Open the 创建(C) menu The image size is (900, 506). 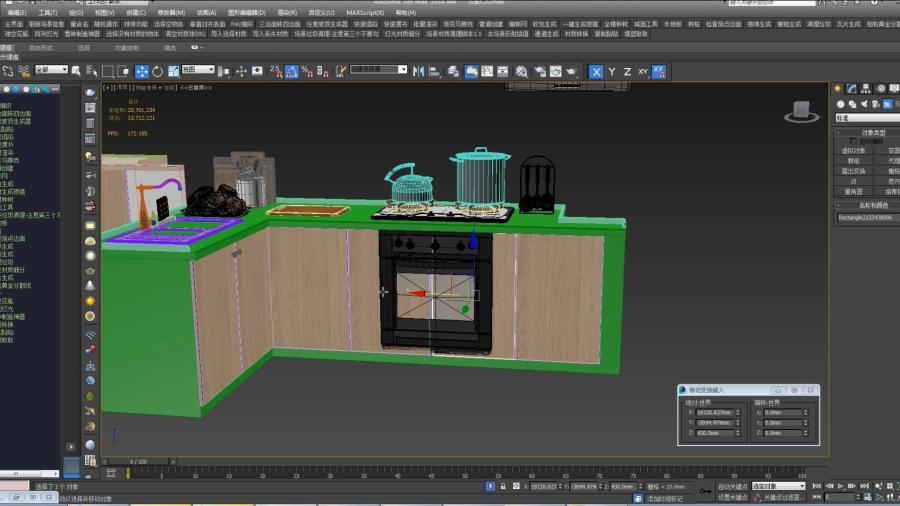pos(135,12)
